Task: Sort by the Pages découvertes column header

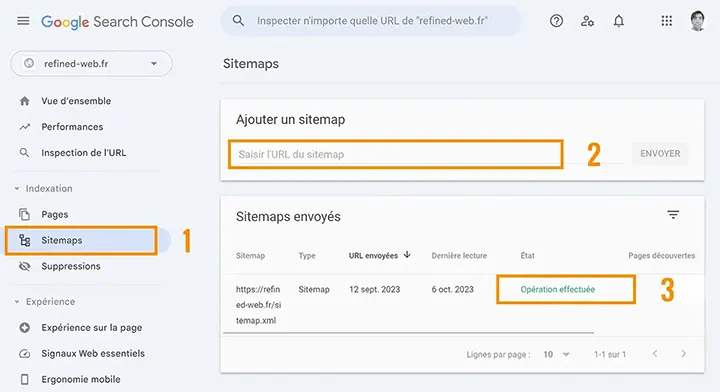Action: point(661,255)
